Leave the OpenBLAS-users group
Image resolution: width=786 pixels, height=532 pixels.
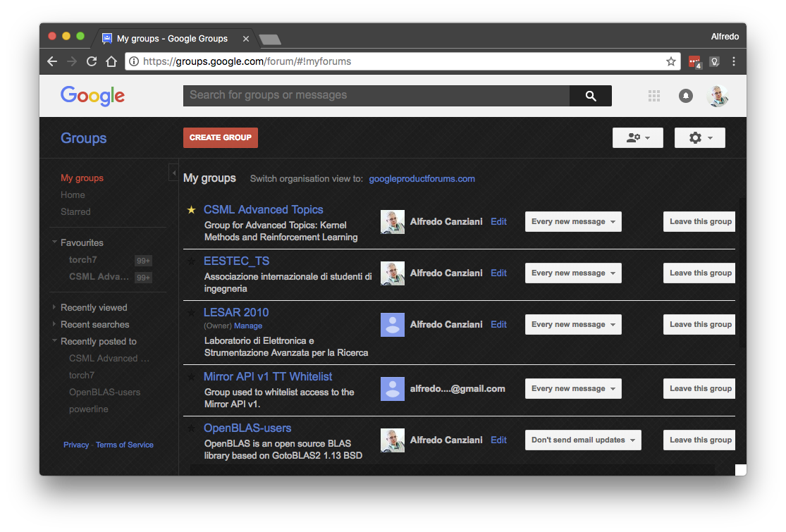(700, 440)
